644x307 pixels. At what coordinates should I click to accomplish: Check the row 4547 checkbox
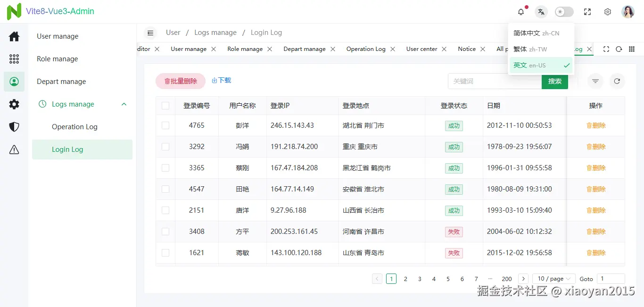click(165, 189)
